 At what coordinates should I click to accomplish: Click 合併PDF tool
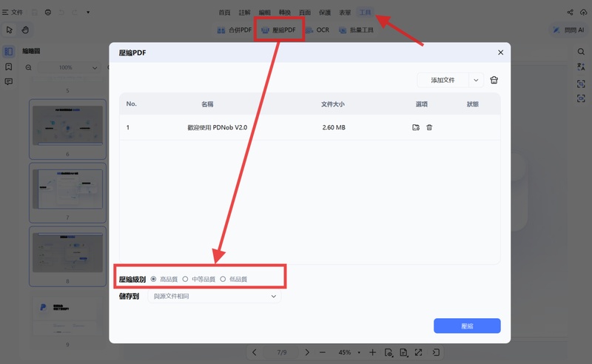click(x=234, y=30)
